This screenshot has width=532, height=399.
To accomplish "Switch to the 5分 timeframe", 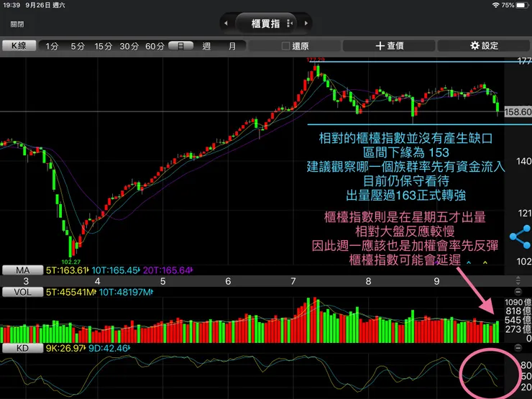I will (x=78, y=46).
